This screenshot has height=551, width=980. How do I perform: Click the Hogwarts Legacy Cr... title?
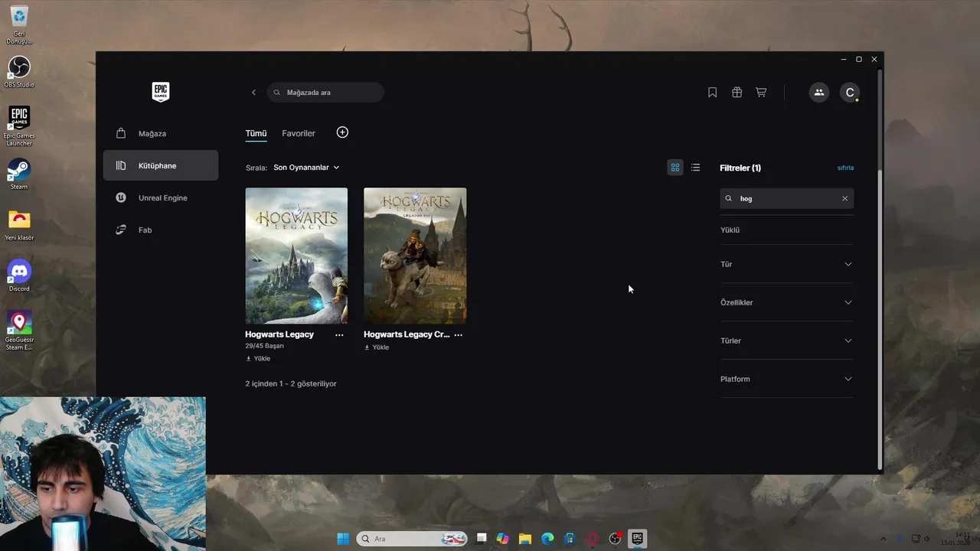[407, 334]
